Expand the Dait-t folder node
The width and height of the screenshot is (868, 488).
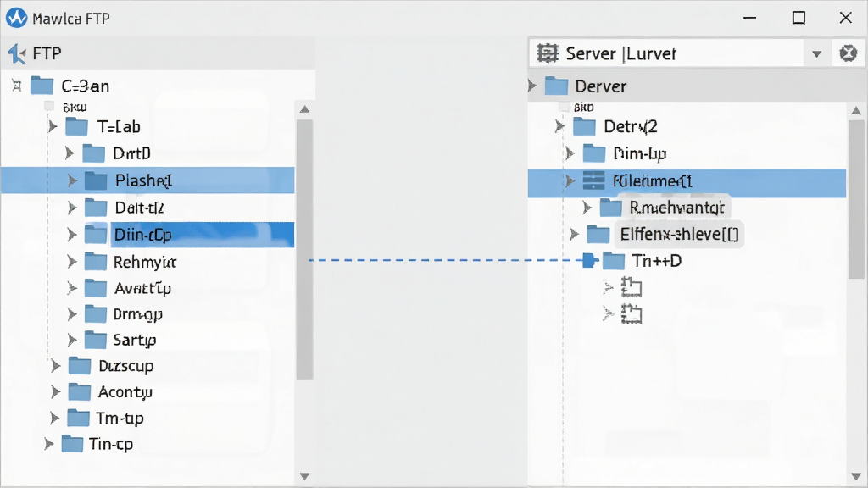click(x=71, y=208)
